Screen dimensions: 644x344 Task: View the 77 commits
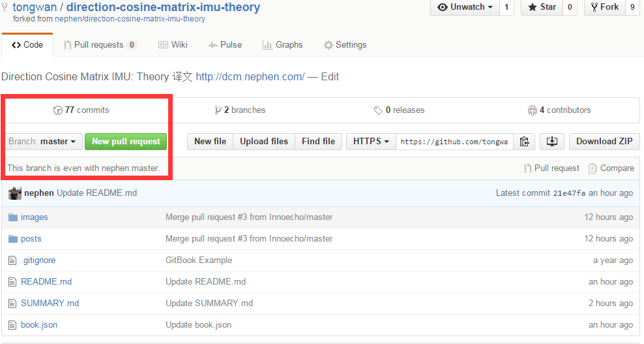[81, 110]
